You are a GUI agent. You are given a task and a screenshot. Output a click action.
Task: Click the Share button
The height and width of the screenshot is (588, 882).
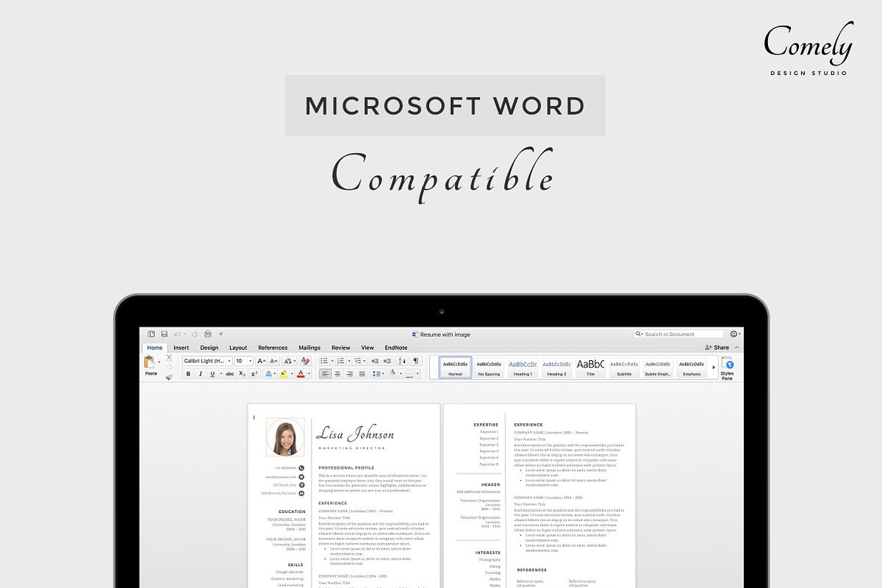click(x=717, y=348)
